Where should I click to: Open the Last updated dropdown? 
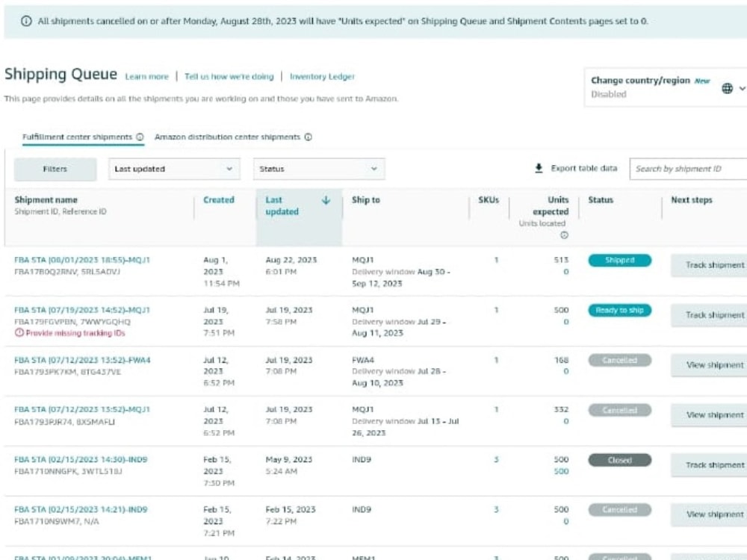(174, 169)
